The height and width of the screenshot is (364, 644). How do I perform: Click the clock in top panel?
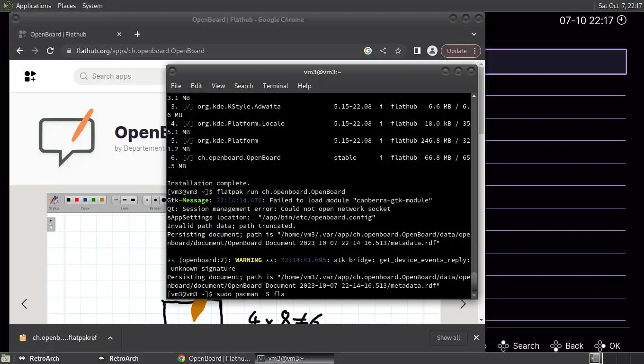(620, 6)
